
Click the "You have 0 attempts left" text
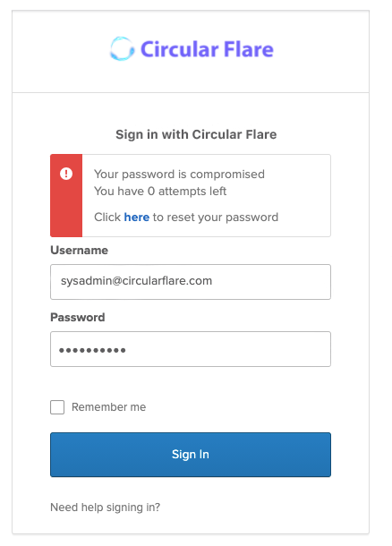(160, 192)
